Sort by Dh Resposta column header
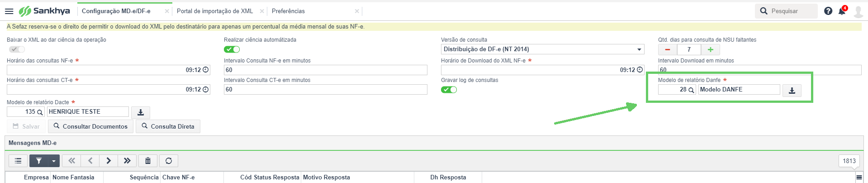The height and width of the screenshot is (183, 868). click(448, 177)
